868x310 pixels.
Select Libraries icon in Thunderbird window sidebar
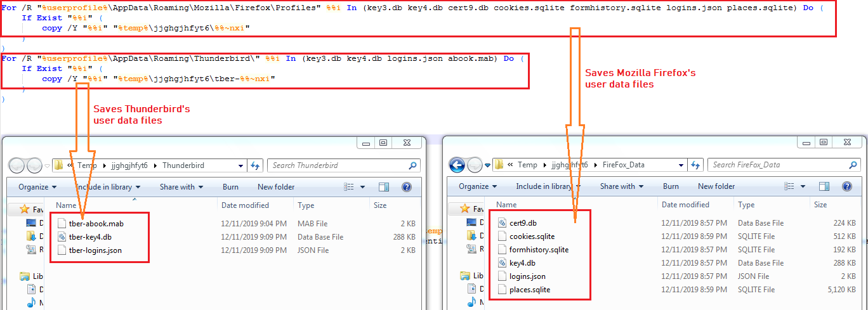point(25,276)
